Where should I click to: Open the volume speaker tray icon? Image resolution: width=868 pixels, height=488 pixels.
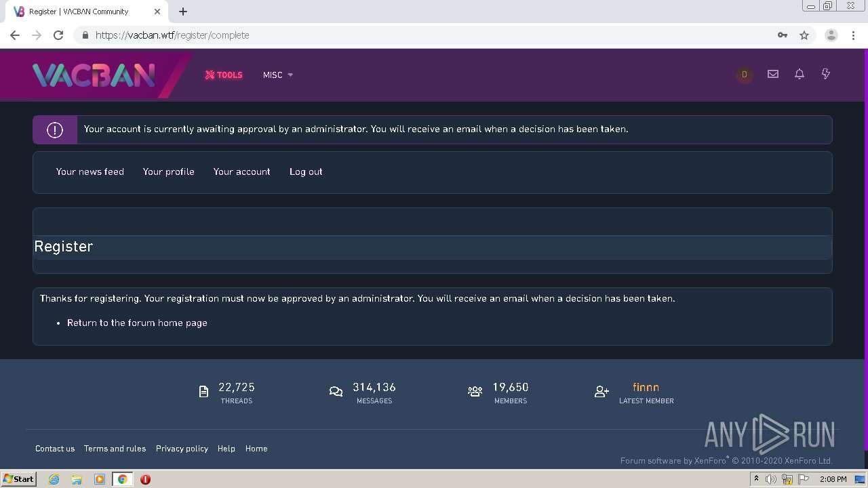[x=771, y=479]
